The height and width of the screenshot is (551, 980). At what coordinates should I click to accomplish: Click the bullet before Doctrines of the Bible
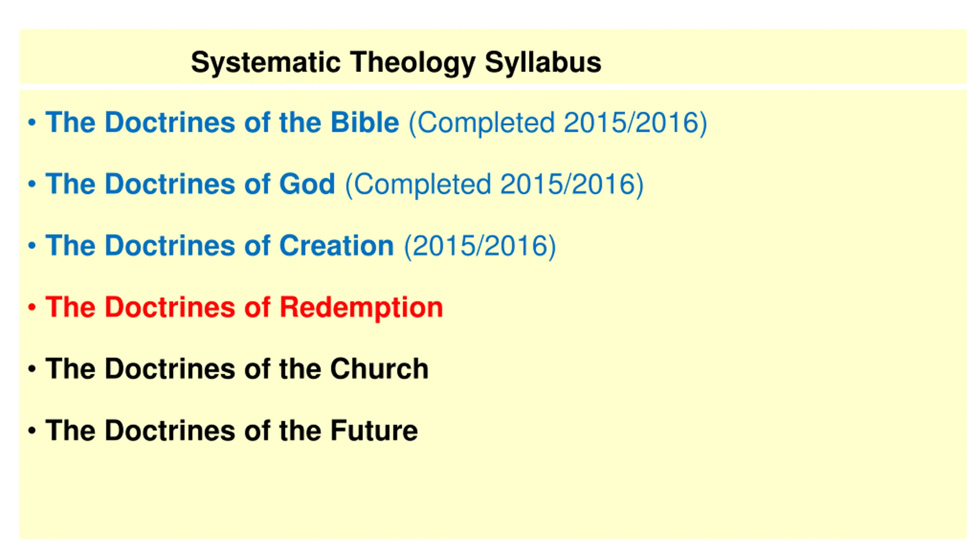coord(32,123)
